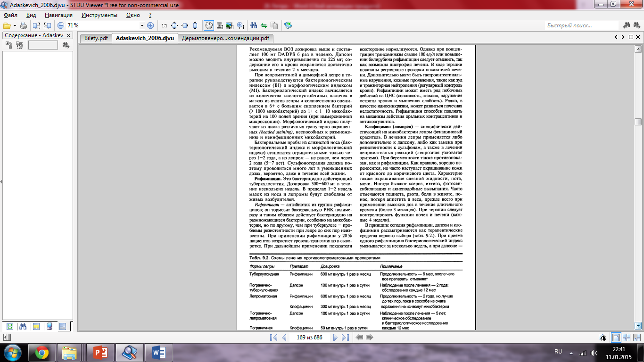This screenshot has height=362, width=644.
Task: Show the previous document tab via left triangle
Action: [x=616, y=37]
